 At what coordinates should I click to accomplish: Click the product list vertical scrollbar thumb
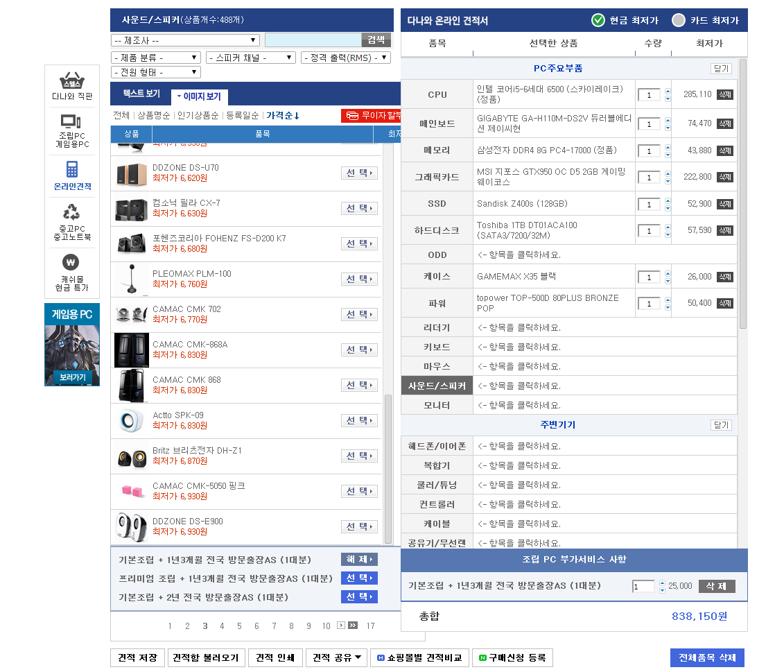click(x=388, y=468)
